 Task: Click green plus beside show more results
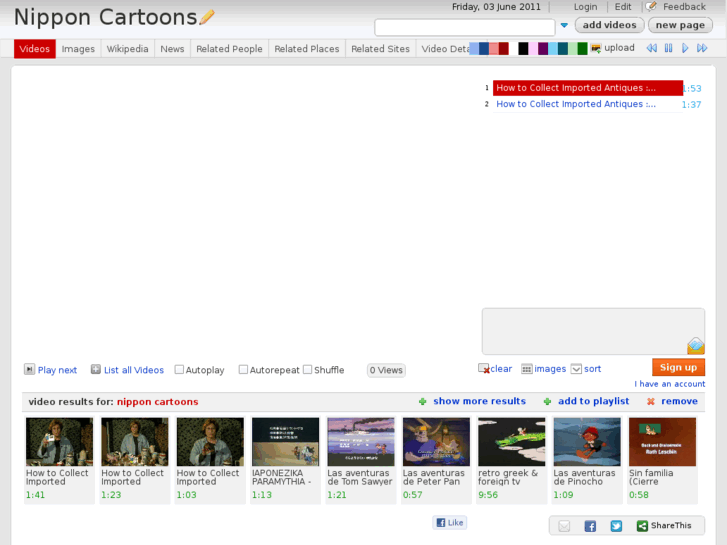(422, 402)
